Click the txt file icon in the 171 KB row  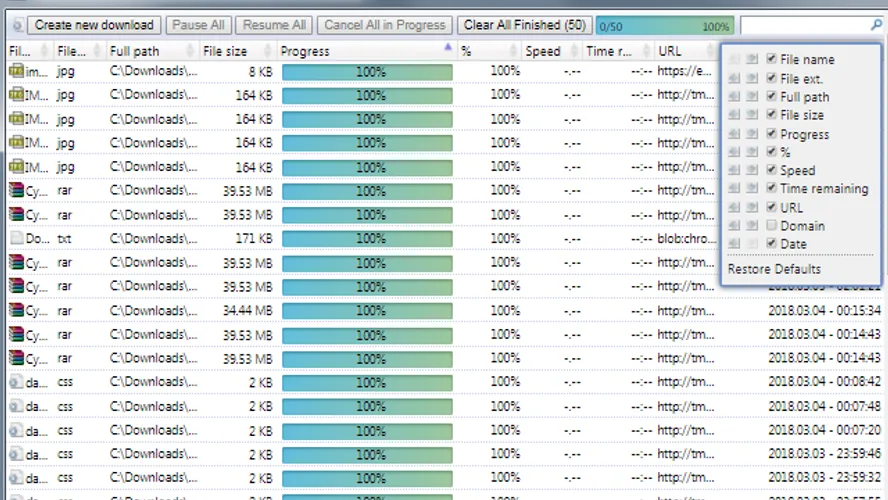coord(16,238)
